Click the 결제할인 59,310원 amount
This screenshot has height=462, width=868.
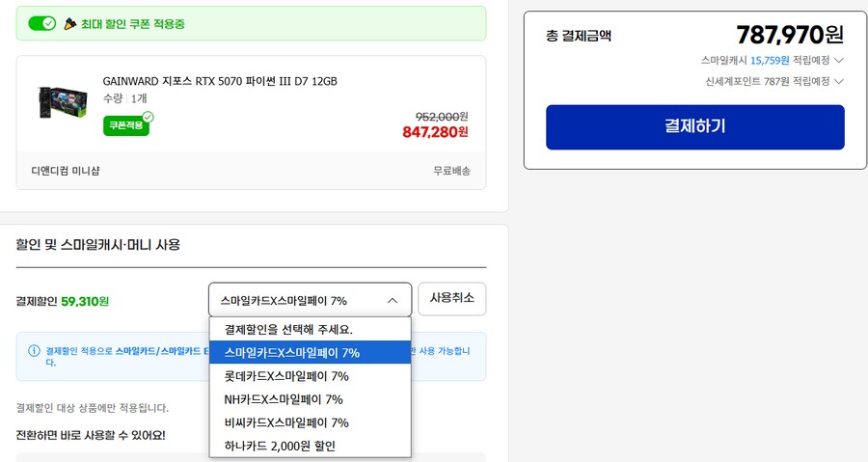coord(85,302)
